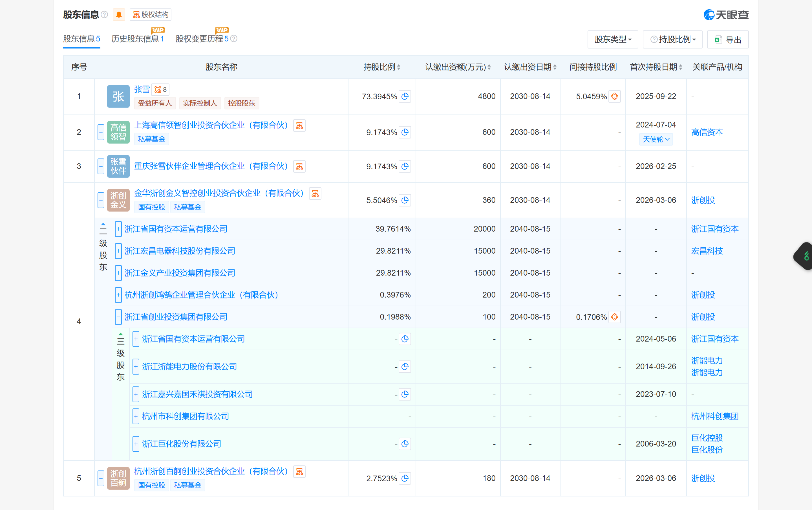Switch to 股权变更历程 tab

click(202, 39)
